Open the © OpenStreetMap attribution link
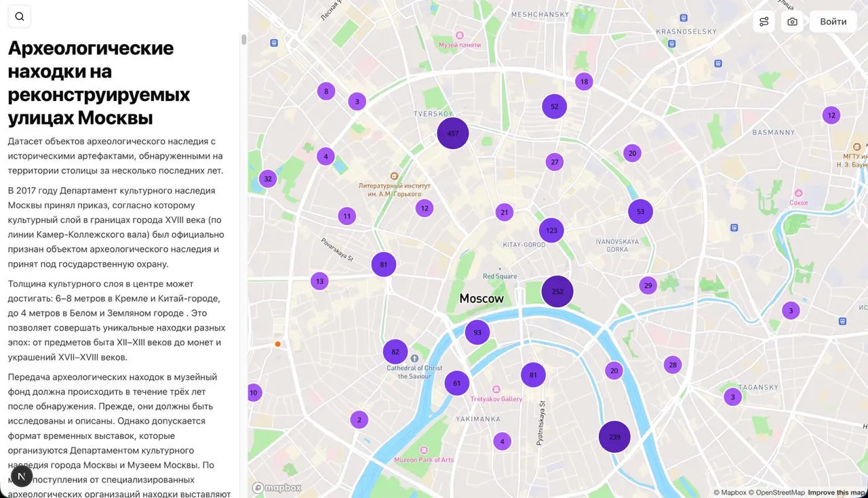The height and width of the screenshot is (498, 868). pyautogui.click(x=776, y=493)
